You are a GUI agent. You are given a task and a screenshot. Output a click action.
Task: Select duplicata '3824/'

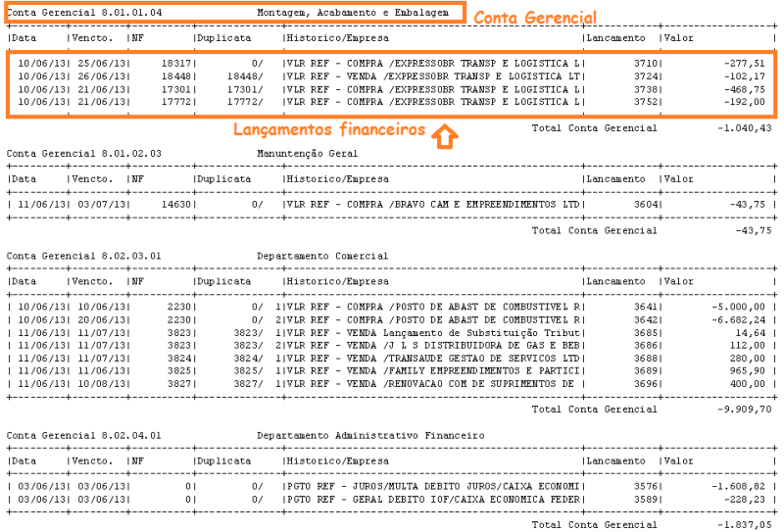tap(248, 359)
